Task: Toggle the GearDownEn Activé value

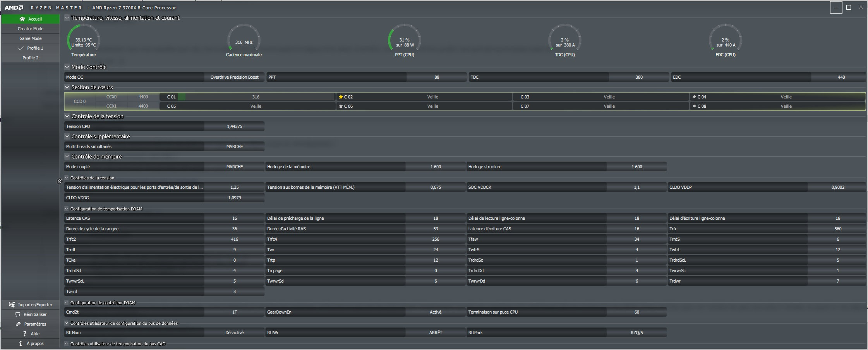Action: pyautogui.click(x=435, y=312)
